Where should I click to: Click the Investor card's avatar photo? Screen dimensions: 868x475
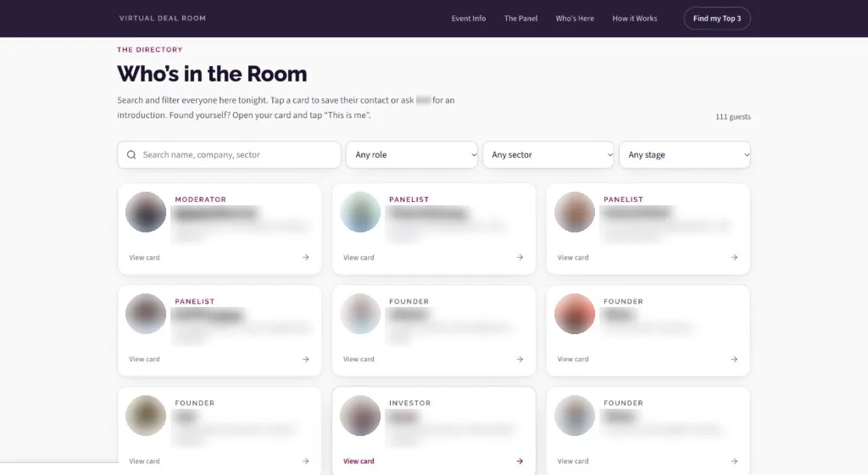[359, 416]
